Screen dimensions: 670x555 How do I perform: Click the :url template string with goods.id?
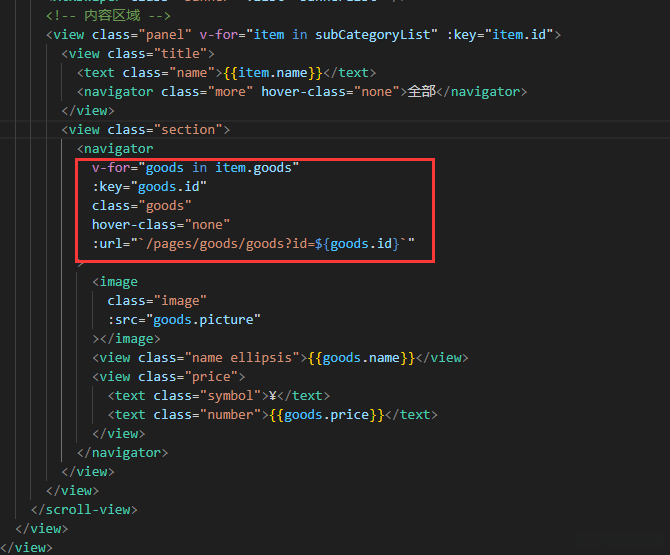click(253, 244)
